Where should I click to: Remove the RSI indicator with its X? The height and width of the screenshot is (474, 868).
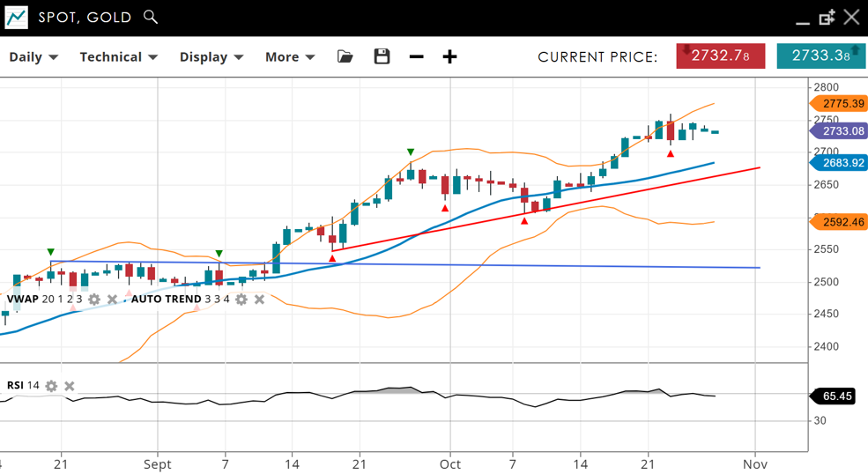pos(70,386)
